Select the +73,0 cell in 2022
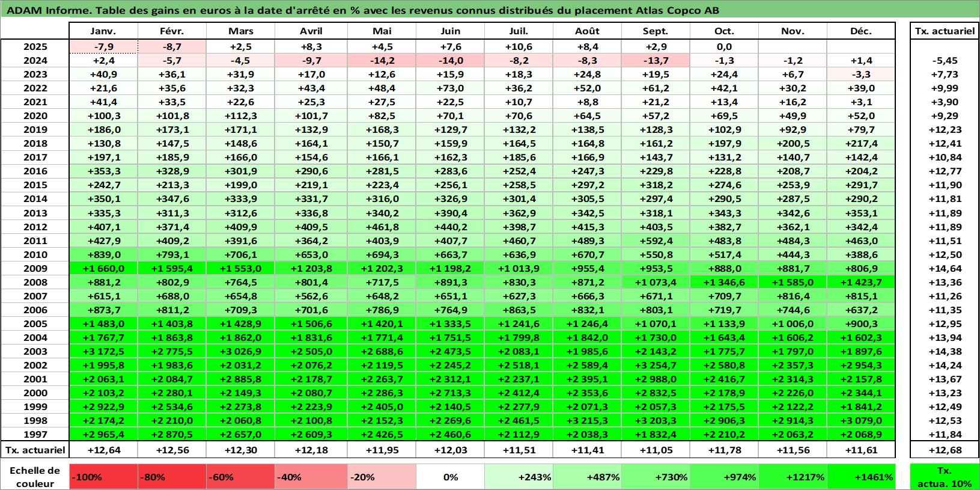 tap(450, 88)
